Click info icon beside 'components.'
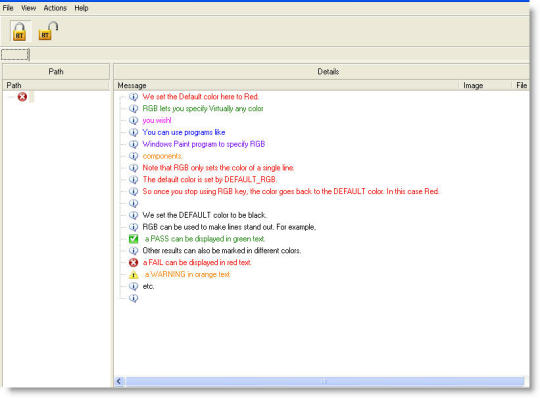540x398 pixels. coord(133,156)
